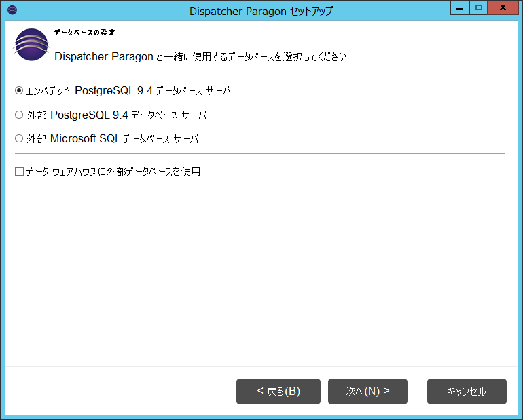Click the データベースの設定 heading text
Image resolution: width=523 pixels, height=420 pixels.
click(85, 33)
